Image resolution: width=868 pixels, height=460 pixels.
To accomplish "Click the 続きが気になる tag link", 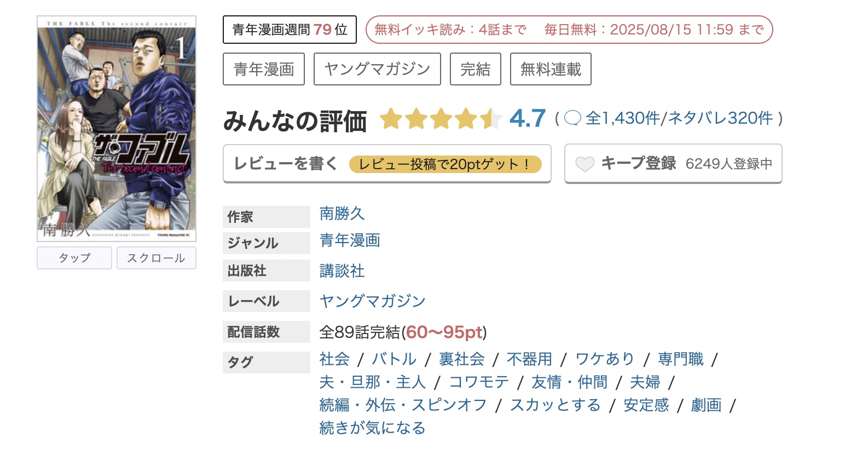I will [x=372, y=428].
